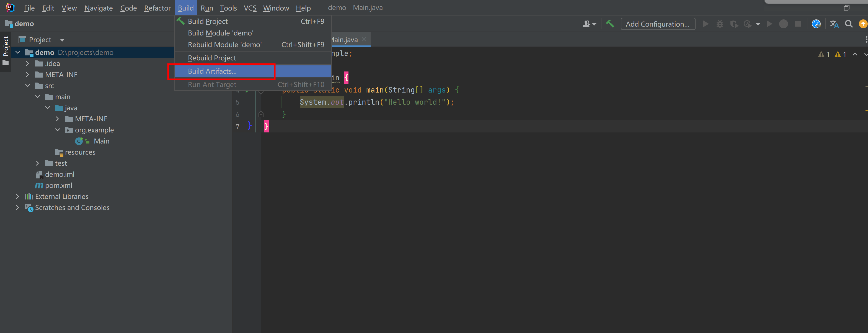Image resolution: width=868 pixels, height=333 pixels.
Task: Collapse the org.example package
Action: pos(58,130)
